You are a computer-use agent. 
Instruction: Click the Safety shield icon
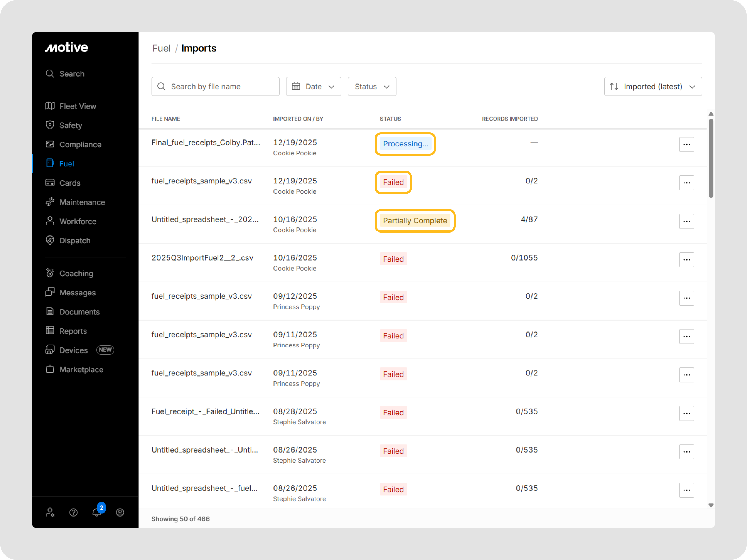(x=50, y=125)
